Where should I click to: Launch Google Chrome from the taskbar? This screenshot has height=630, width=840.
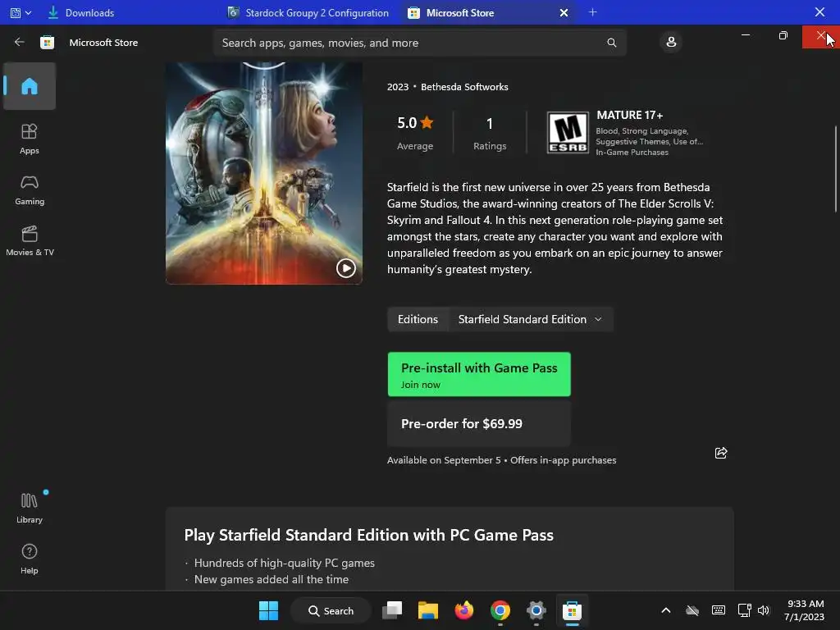500,610
